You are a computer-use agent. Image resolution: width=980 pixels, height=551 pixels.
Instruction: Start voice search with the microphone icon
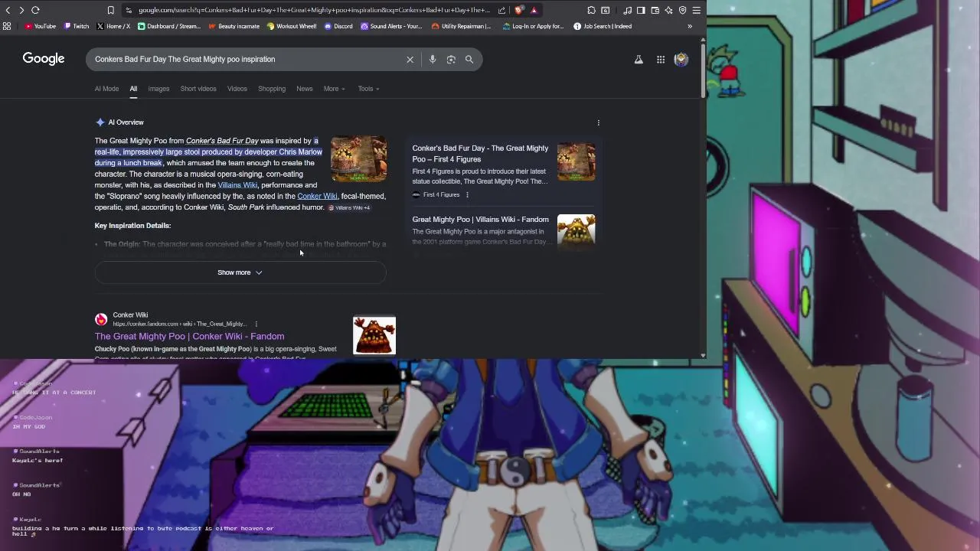coord(433,59)
